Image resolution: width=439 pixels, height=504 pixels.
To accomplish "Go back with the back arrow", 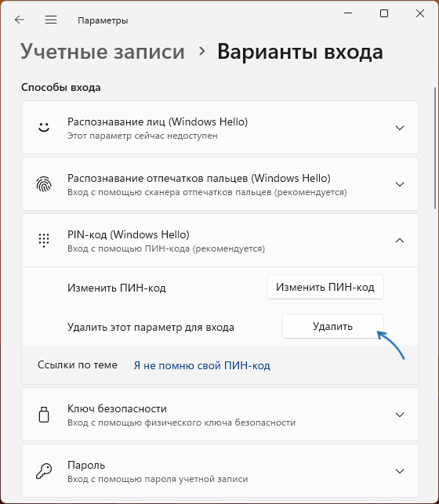I will pyautogui.click(x=20, y=20).
